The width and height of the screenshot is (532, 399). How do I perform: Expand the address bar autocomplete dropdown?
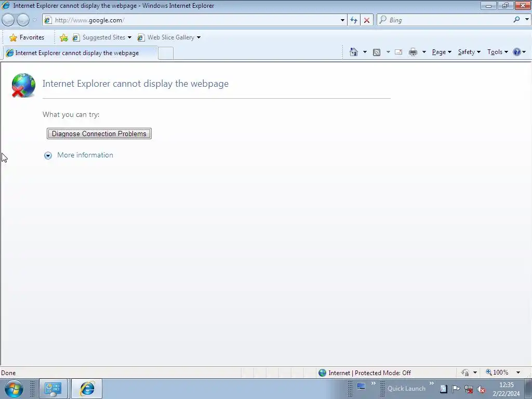[342, 20]
